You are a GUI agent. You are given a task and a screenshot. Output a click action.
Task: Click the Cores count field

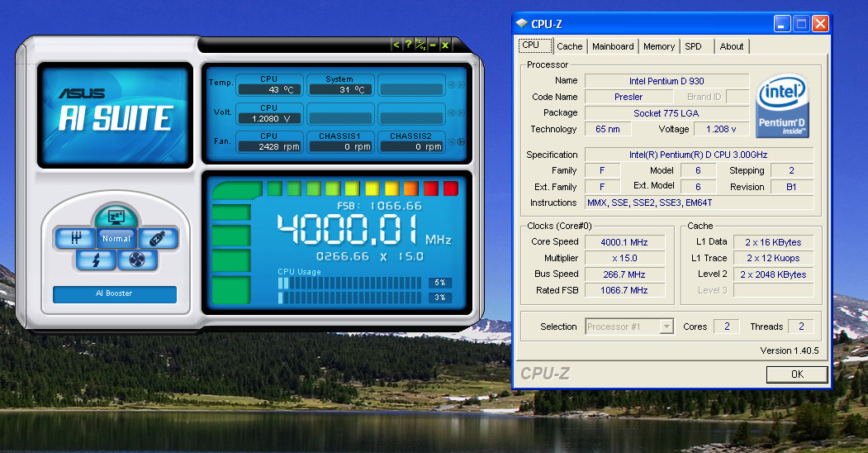click(x=727, y=327)
